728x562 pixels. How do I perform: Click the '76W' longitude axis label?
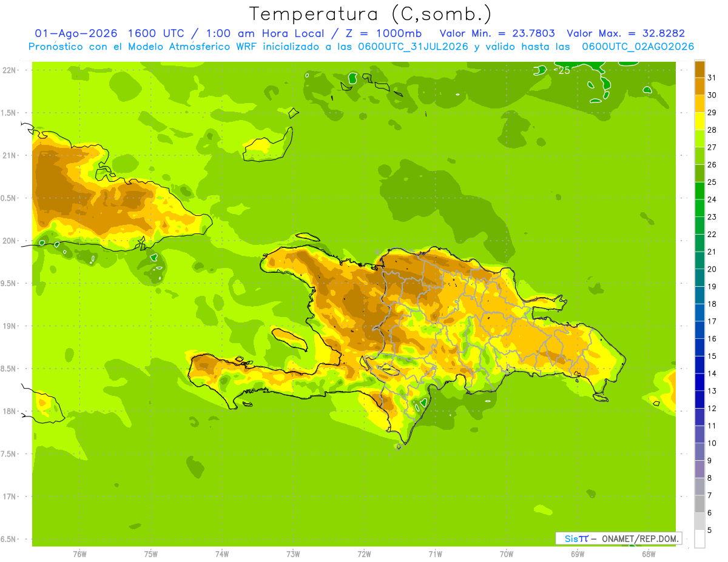79,554
